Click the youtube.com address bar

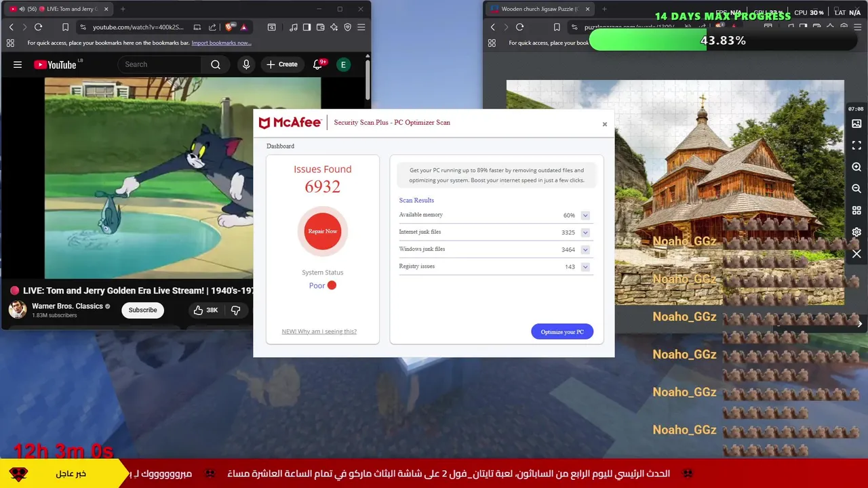pyautogui.click(x=138, y=27)
